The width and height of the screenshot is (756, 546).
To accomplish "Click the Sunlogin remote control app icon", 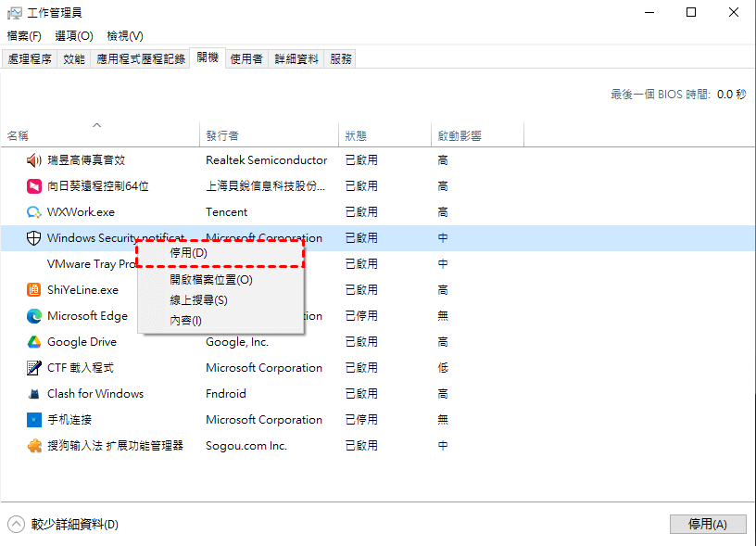I will 33,186.
